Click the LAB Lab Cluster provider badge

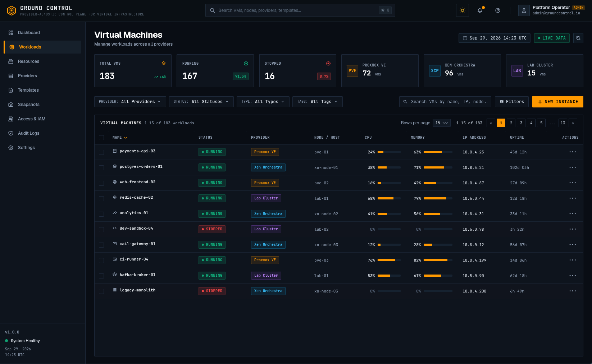517,71
